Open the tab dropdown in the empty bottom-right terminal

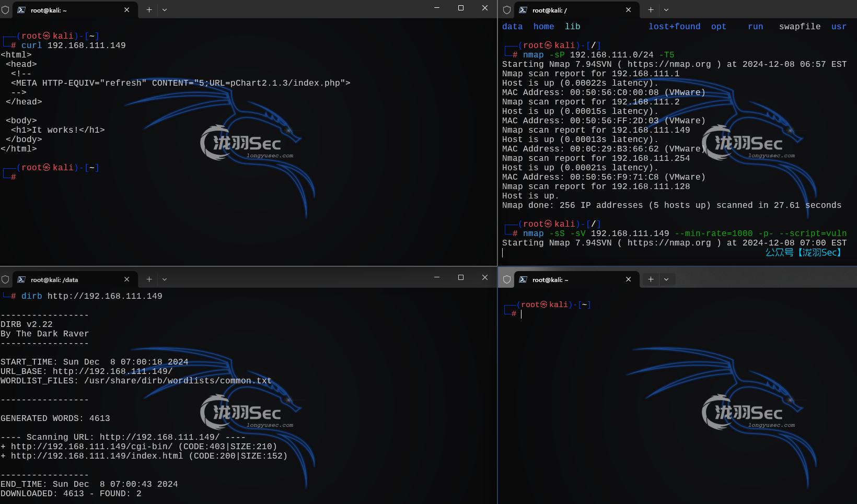tap(666, 279)
